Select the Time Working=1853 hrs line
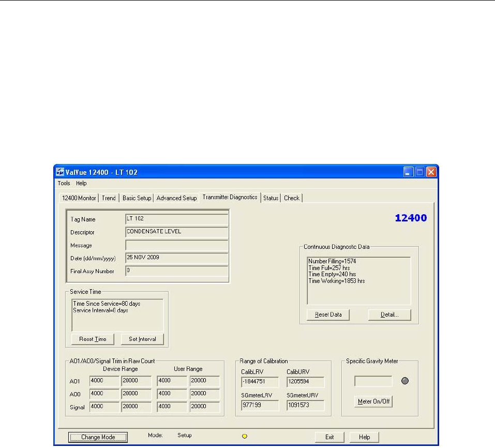Viewport: 495px width, 448px height. point(337,281)
